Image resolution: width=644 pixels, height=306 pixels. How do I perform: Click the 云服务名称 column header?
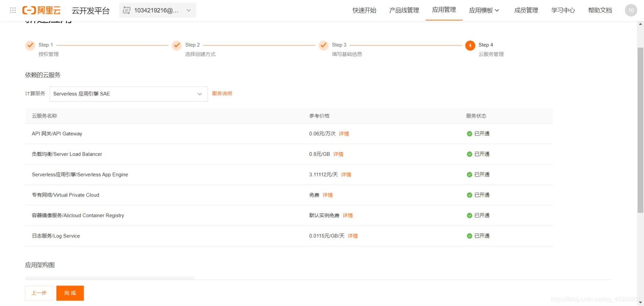[x=44, y=116]
